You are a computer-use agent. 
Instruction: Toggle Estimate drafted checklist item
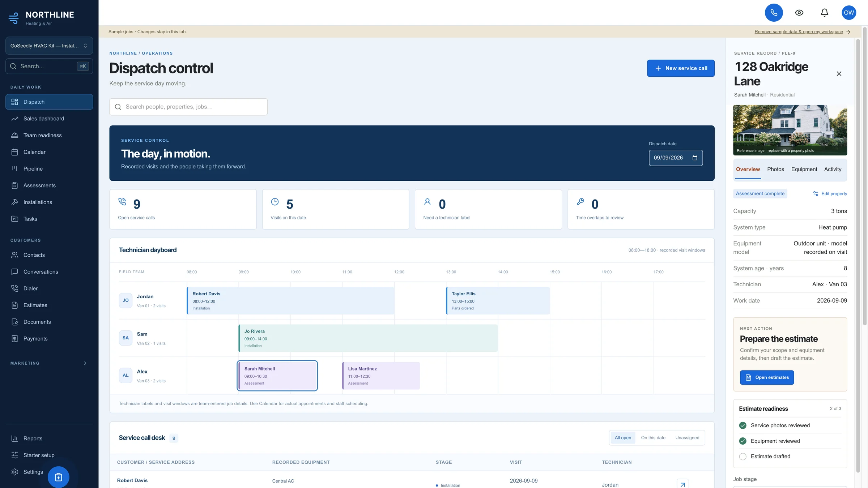[743, 457]
